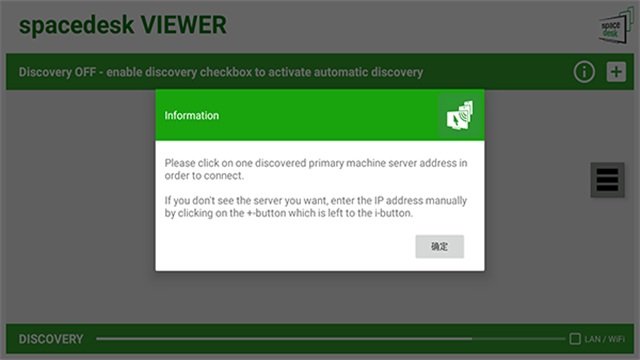The image size is (640, 360).
Task: Click the LAN / WiFi label text
Action: tap(604, 339)
